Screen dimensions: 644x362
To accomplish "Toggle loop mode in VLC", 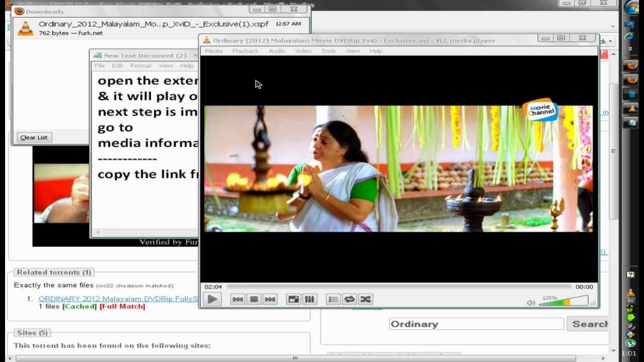I will (x=349, y=299).
